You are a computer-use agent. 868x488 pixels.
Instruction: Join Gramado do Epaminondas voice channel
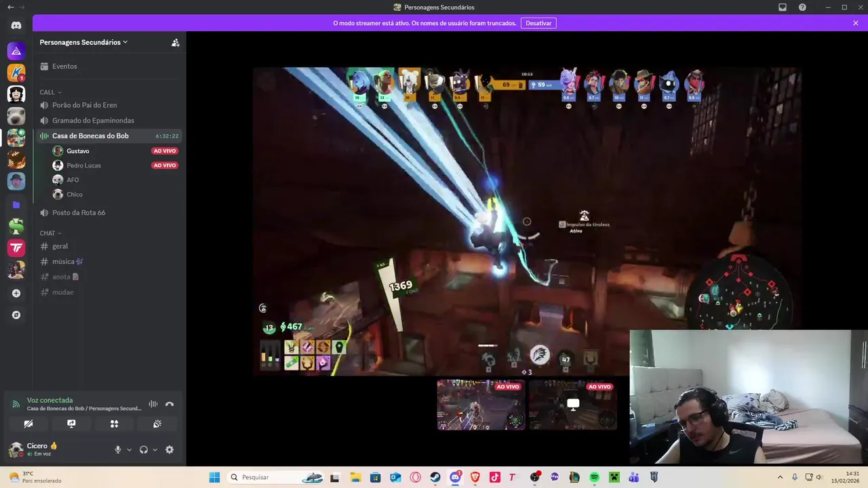[108, 121]
